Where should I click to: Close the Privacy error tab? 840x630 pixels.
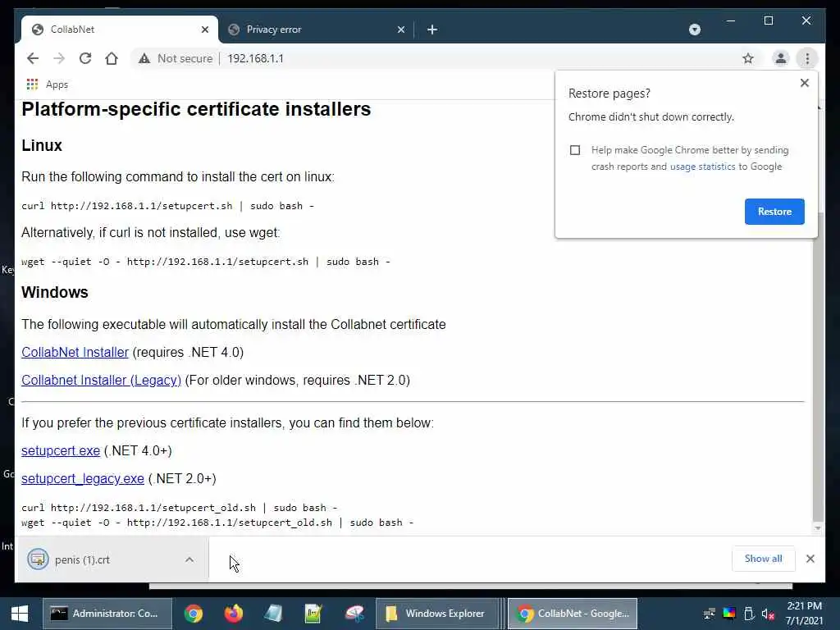coord(400,30)
